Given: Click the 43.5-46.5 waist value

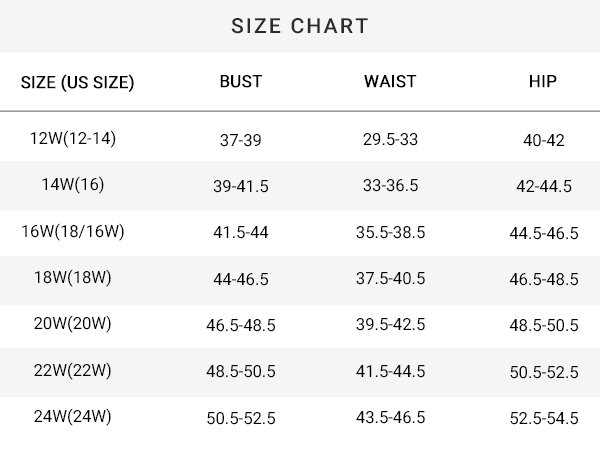Looking at the screenshot, I should (390, 417).
